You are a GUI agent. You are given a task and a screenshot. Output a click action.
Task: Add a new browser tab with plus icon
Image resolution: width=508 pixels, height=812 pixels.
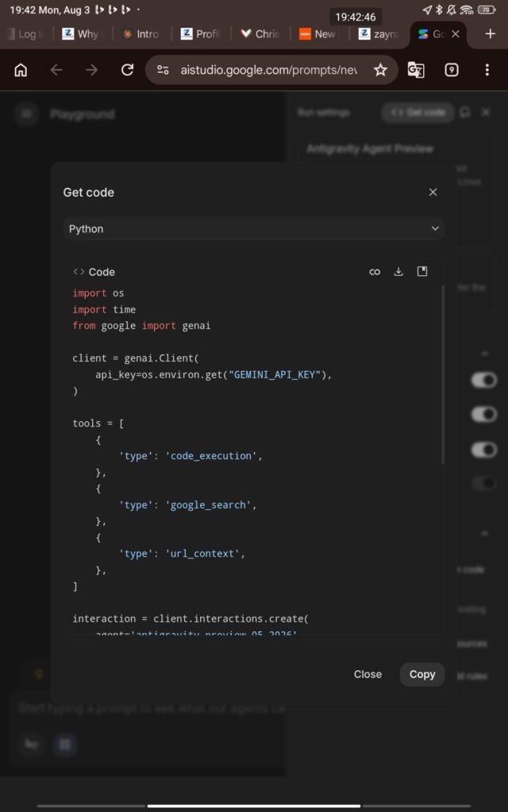(490, 33)
